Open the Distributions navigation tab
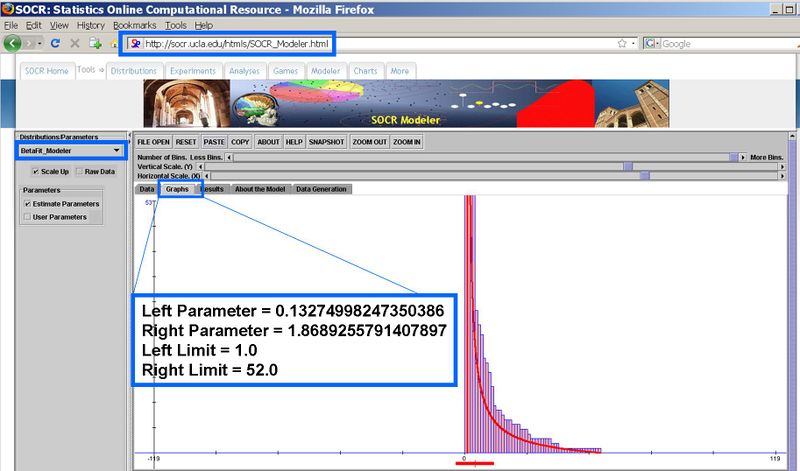The height and width of the screenshot is (471, 800). click(x=134, y=71)
